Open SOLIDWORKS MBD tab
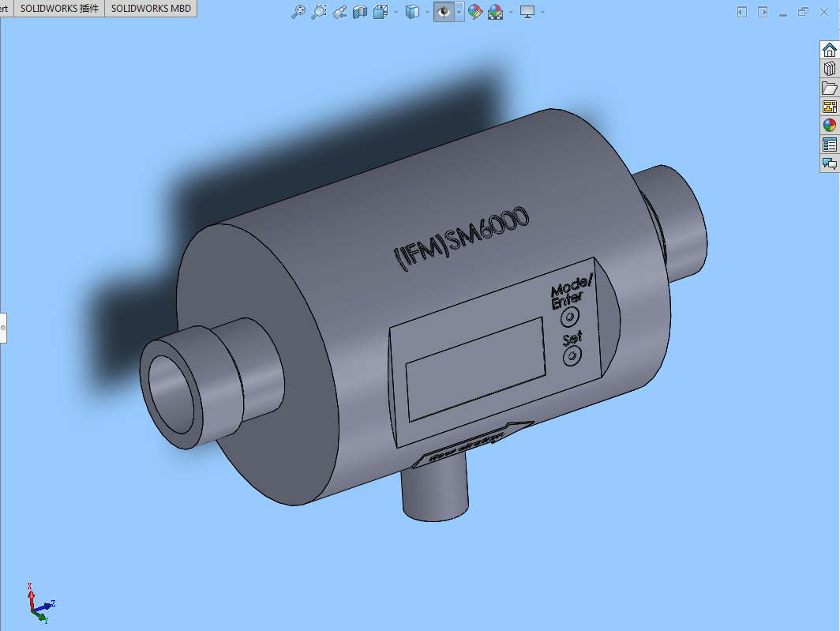 151,8
